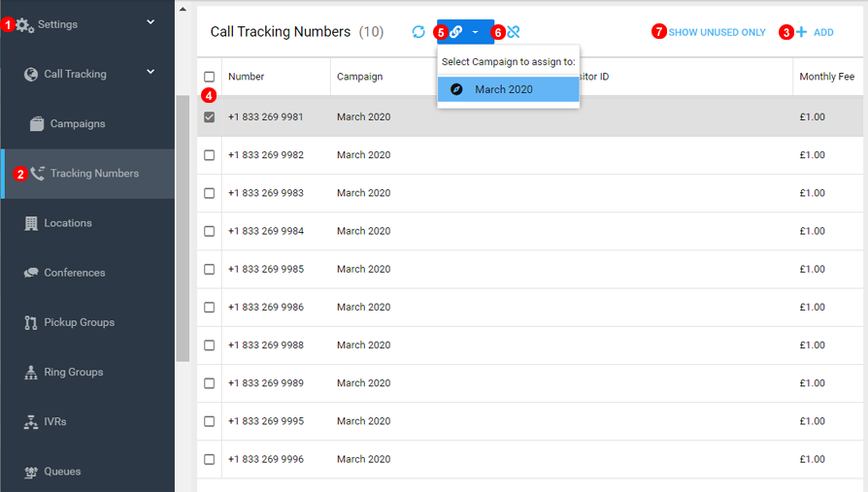Click the Conferences chat bubbles icon
The width and height of the screenshot is (868, 492).
coord(31,273)
